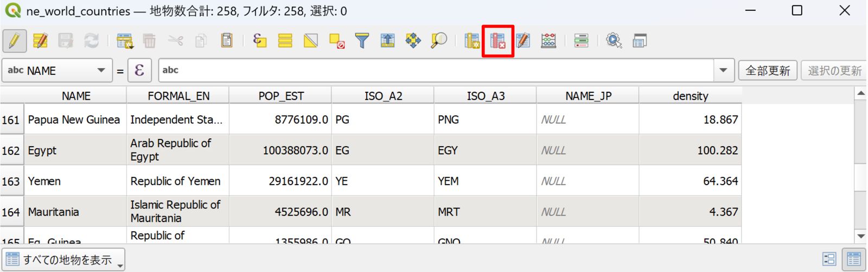Screen dimensions: 868x272
Task: Filter/select features using form funnel icon
Action: (362, 41)
